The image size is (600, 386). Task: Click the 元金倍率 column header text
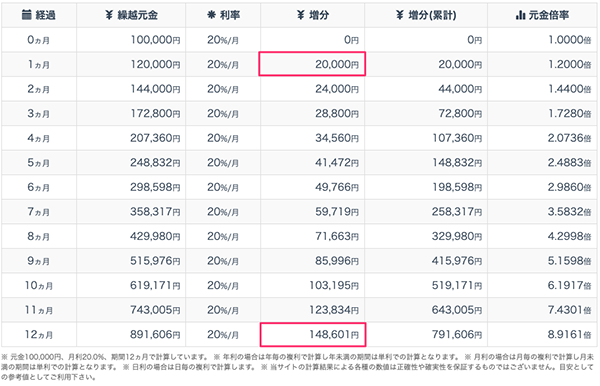point(549,15)
